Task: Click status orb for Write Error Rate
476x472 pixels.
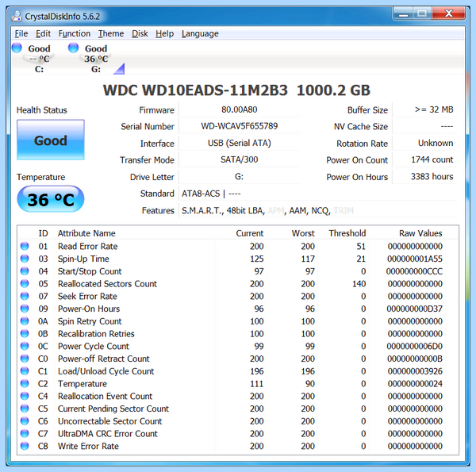Action: [25, 446]
